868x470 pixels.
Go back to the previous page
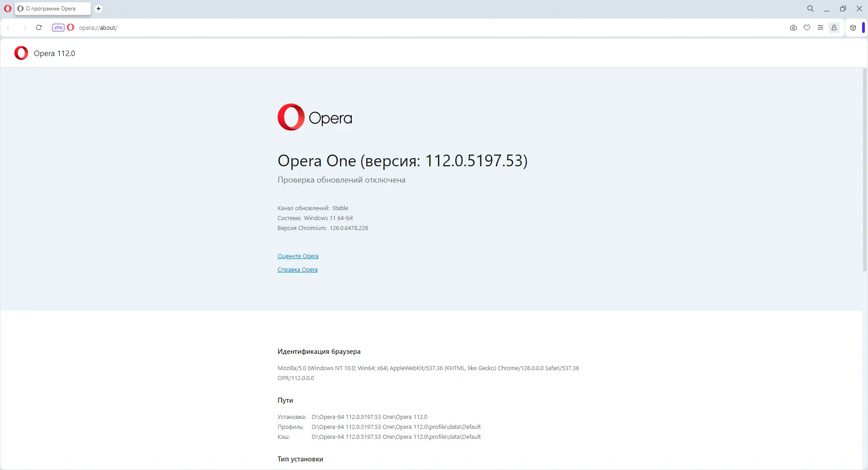click(9, 28)
